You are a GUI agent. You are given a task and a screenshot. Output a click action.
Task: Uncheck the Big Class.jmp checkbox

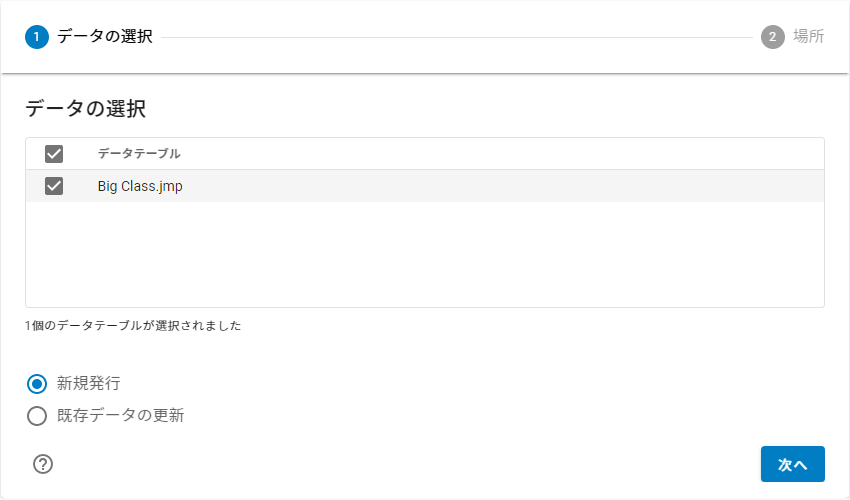click(x=54, y=186)
